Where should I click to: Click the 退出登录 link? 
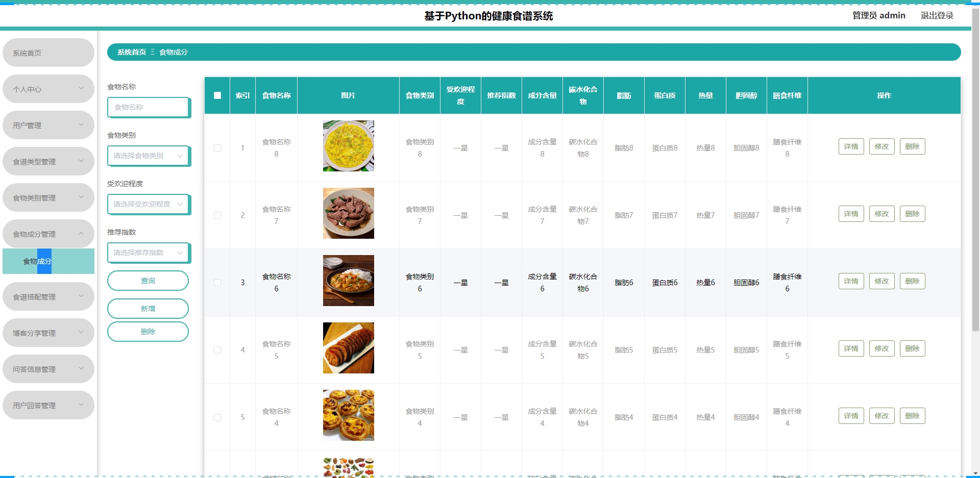click(x=937, y=15)
